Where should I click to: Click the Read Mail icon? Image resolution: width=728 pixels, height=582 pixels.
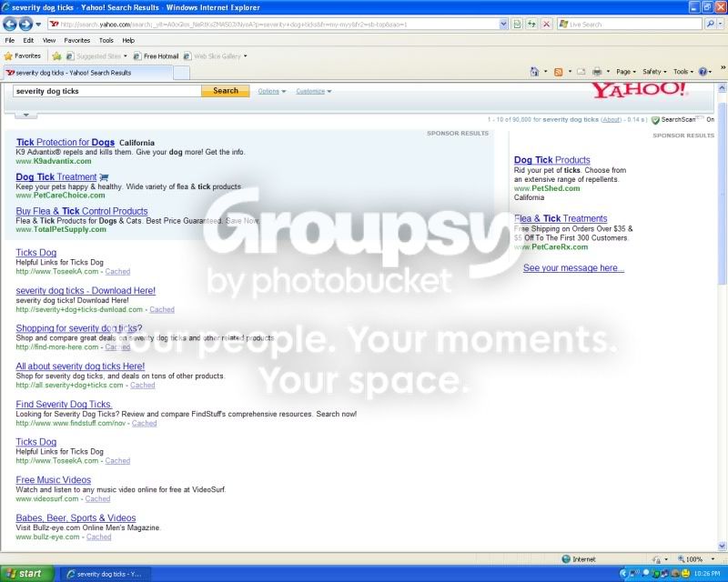click(581, 72)
